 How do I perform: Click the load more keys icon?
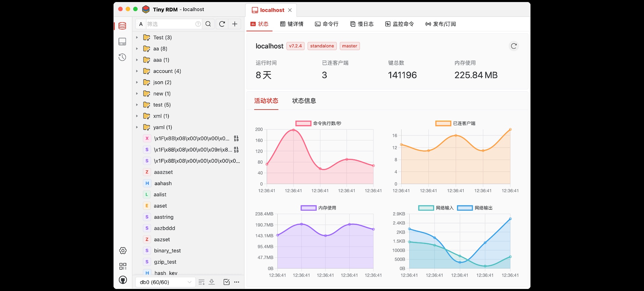[x=201, y=282]
